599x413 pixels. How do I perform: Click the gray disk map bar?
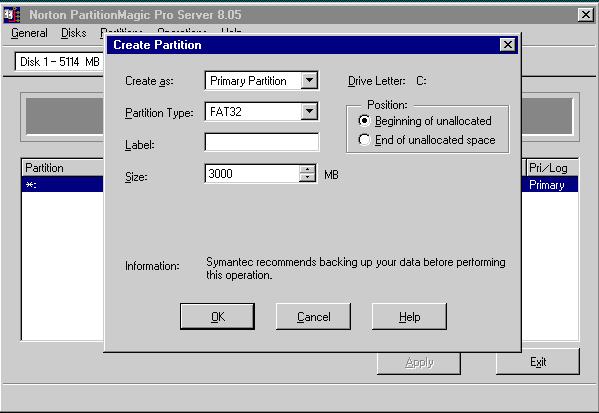click(64, 117)
